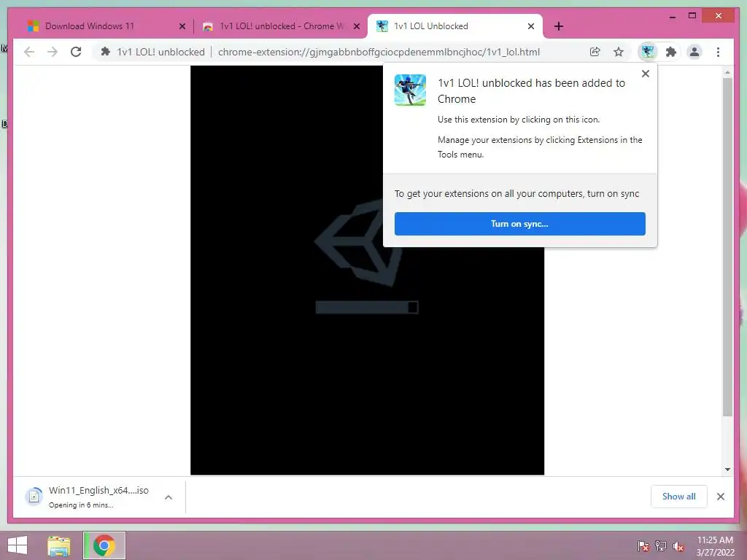Viewport: 747px width, 560px height.
Task: Open the Extensions puzzle menu
Action: (671, 52)
